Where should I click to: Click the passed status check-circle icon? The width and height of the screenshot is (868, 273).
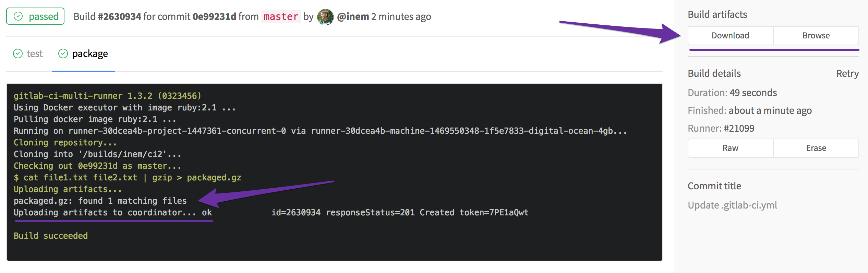pos(18,16)
